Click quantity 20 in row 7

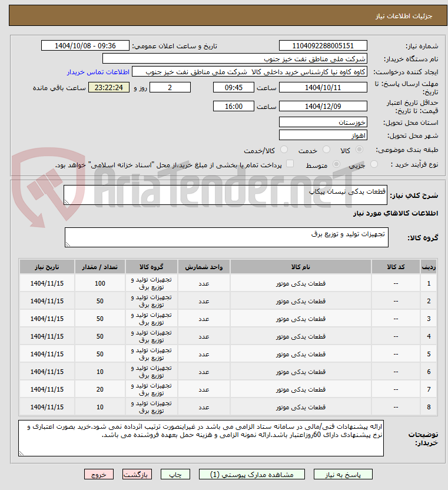point(100,389)
